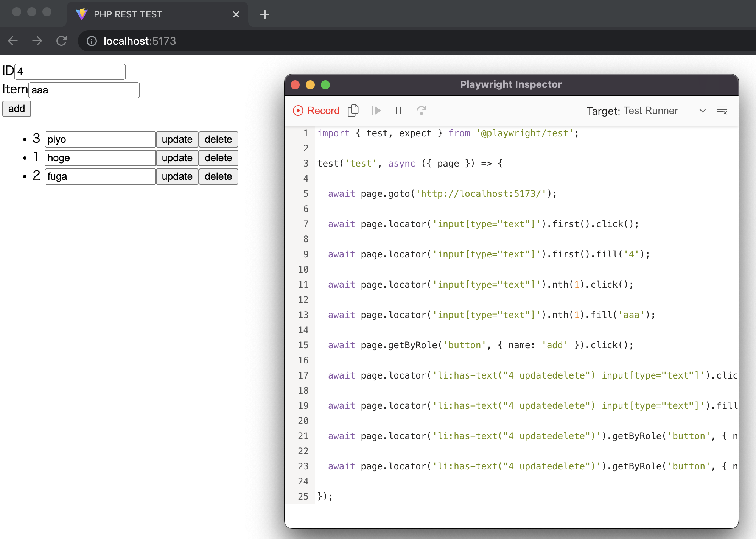Click update button for piyo row
The image size is (756, 539).
coord(177,139)
